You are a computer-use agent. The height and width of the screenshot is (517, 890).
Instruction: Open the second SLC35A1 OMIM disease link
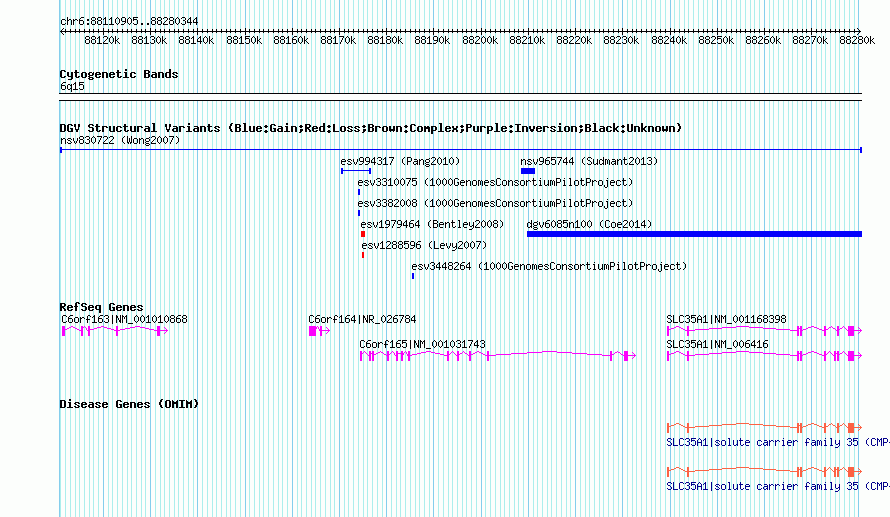[778, 486]
